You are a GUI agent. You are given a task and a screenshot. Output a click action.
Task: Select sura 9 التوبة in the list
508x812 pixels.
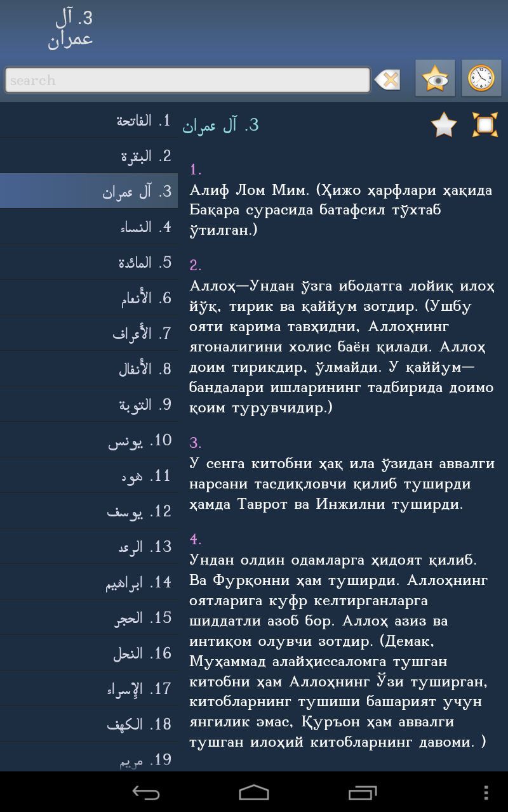[x=89, y=405]
